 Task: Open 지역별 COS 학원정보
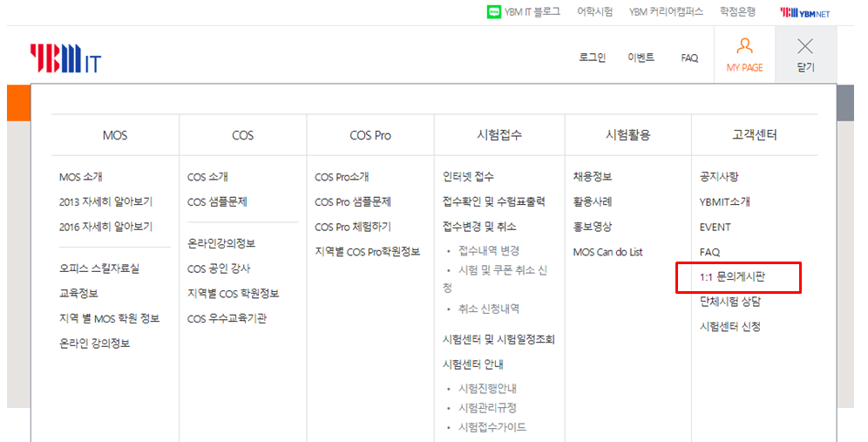pyautogui.click(x=233, y=293)
